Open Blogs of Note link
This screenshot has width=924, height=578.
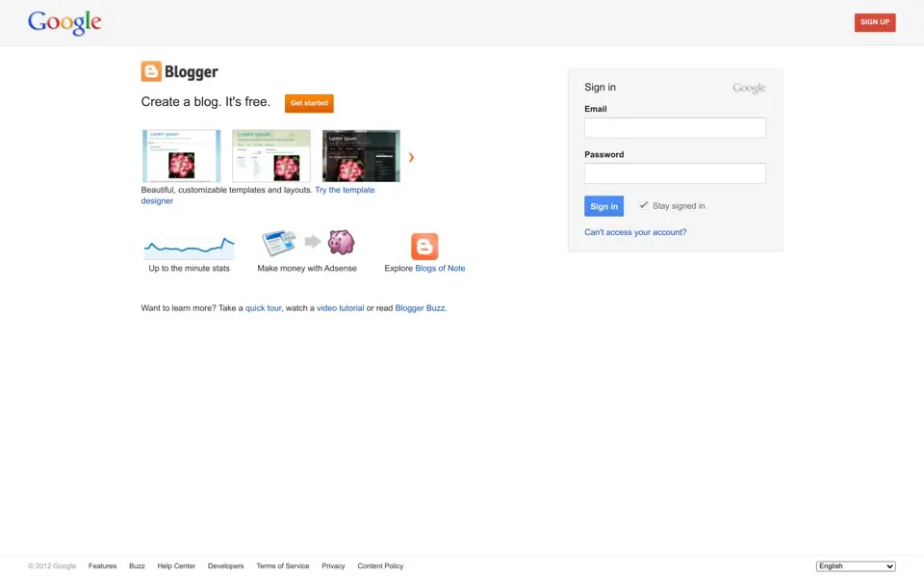[440, 269]
